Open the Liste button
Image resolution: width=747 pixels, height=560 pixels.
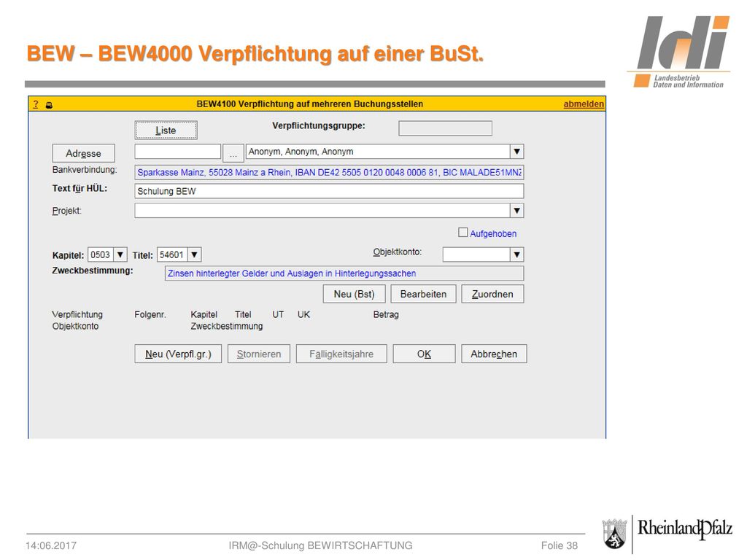pos(166,130)
